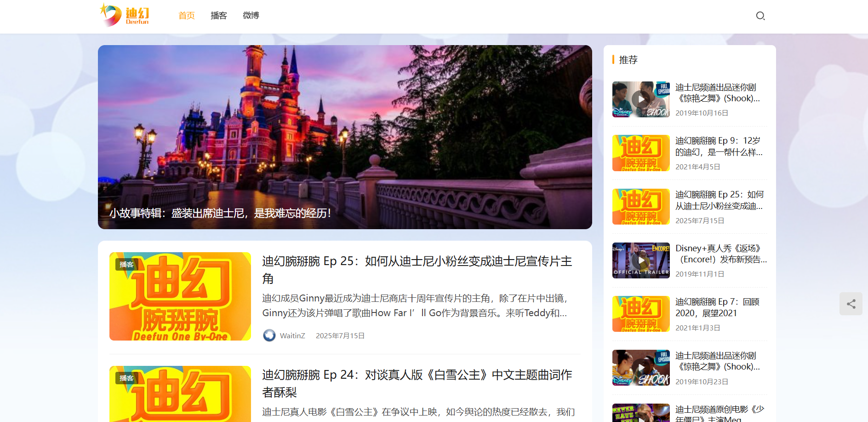The image size is (868, 422).
Task: Click the Ep 25 article excerpt text
Action: (416, 306)
